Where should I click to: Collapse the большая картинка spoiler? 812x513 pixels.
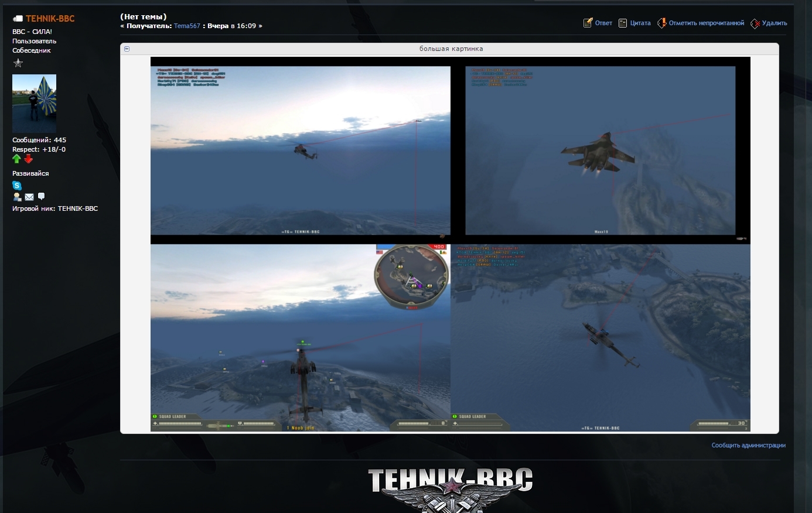(x=127, y=49)
